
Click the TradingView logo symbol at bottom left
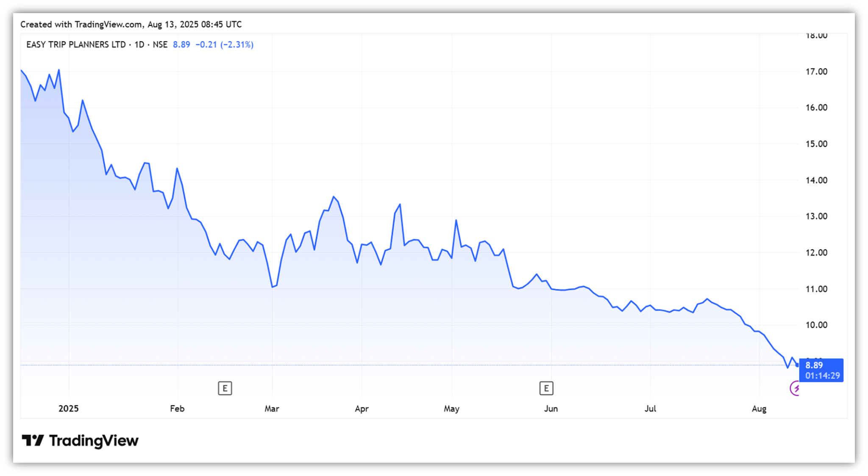tap(33, 440)
